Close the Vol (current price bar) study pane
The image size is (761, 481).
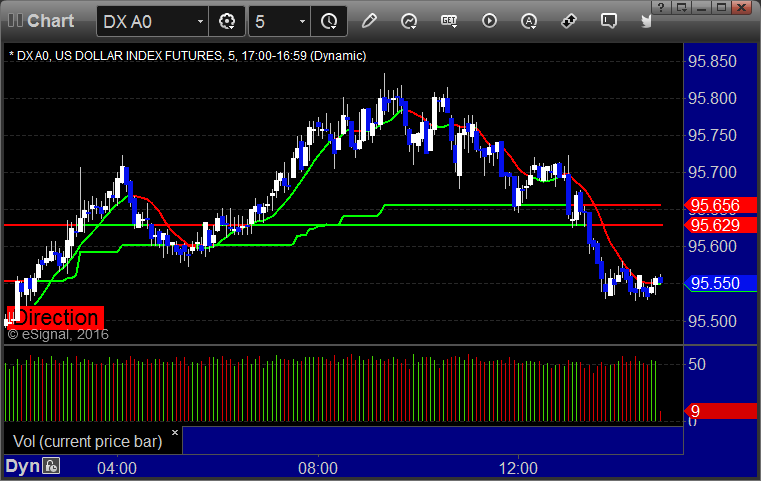coord(175,432)
